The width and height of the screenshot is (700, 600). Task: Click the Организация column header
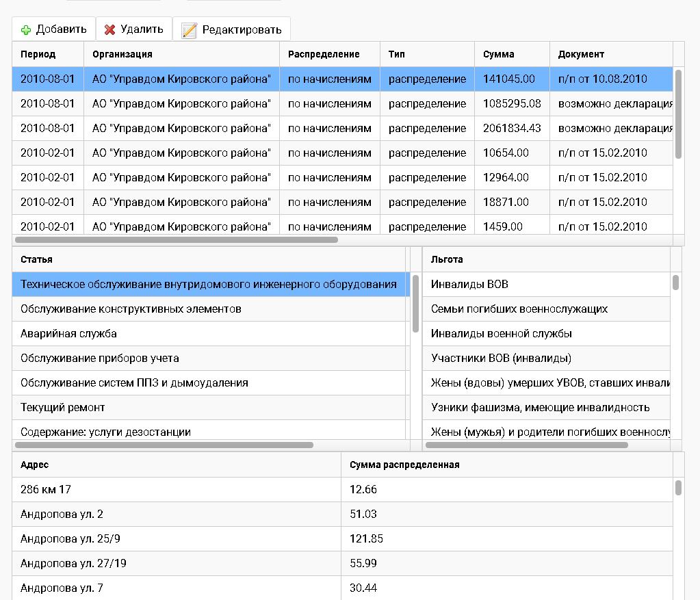122,54
